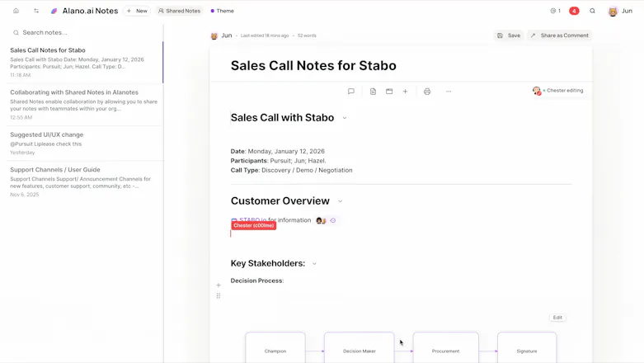The width and height of the screenshot is (644, 363).
Task: Open the Theme option
Action: click(222, 11)
